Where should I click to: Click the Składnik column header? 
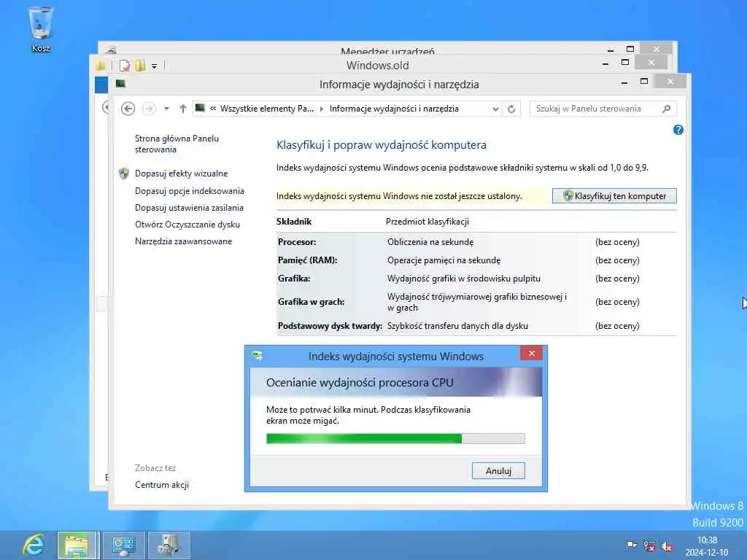pyautogui.click(x=294, y=222)
